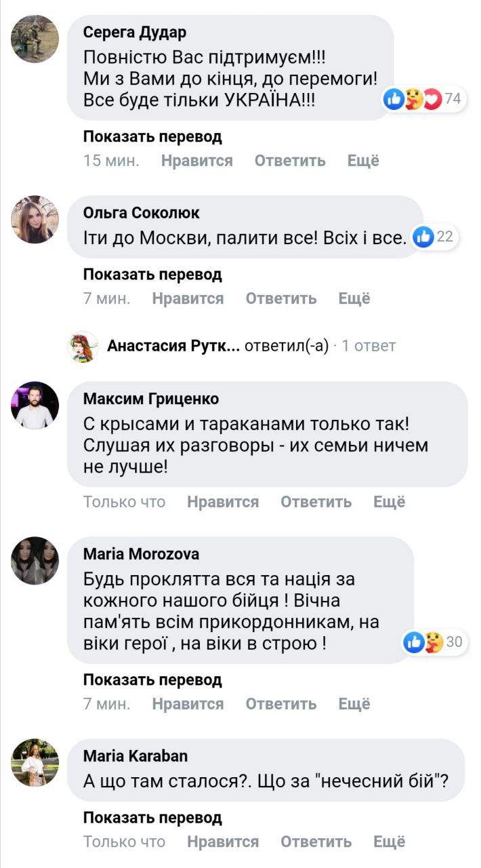Like Maria Karaban's comment
The image size is (481, 868).
pos(223,842)
